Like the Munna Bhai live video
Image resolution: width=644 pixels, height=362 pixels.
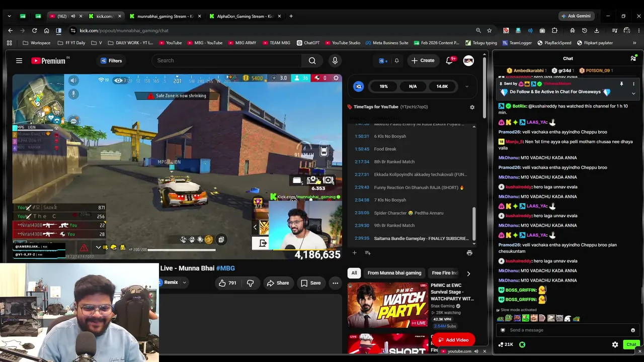coord(227,283)
